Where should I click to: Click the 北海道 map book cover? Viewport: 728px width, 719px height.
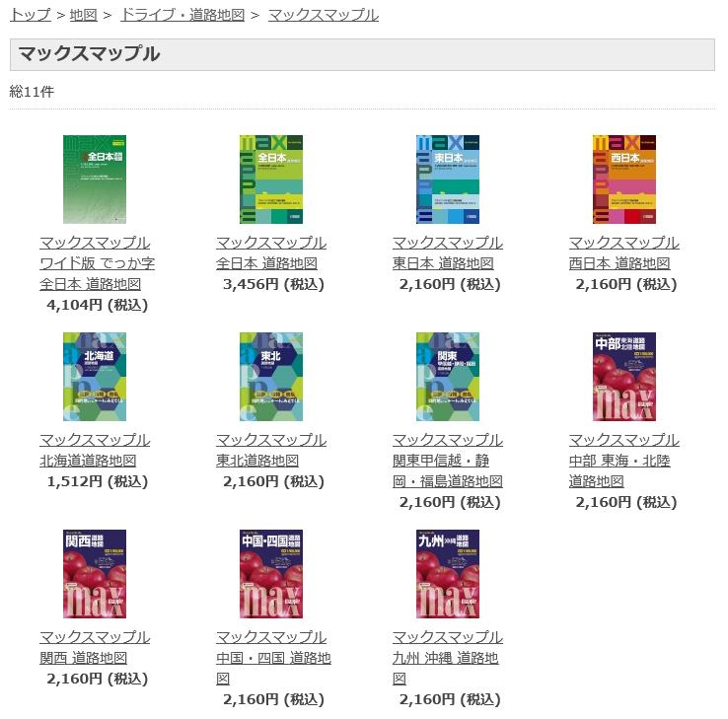(x=95, y=377)
